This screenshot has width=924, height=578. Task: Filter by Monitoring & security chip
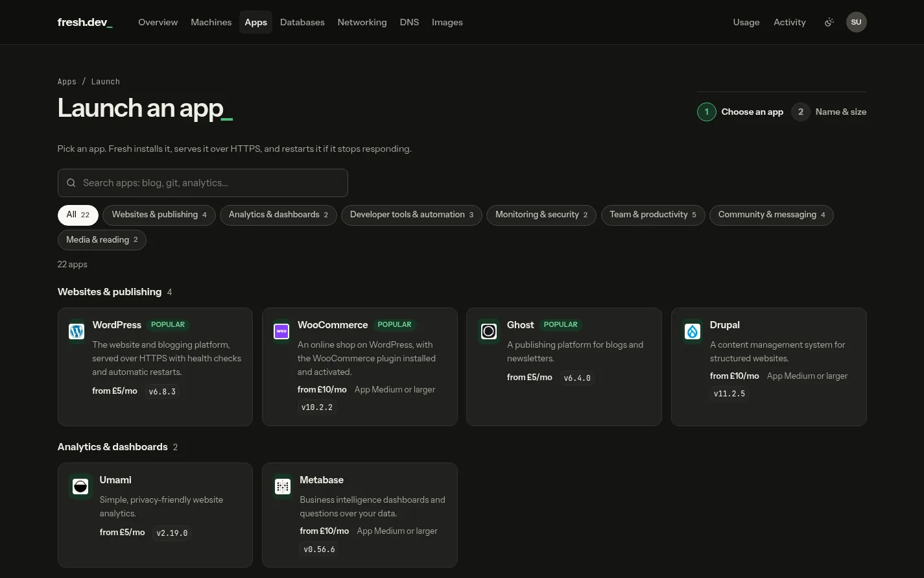point(541,215)
